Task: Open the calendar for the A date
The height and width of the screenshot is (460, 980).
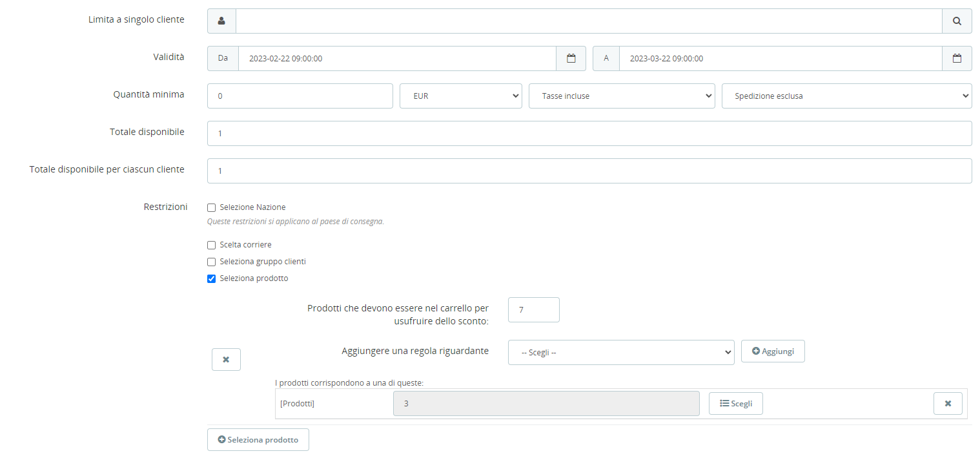Action: [957, 58]
